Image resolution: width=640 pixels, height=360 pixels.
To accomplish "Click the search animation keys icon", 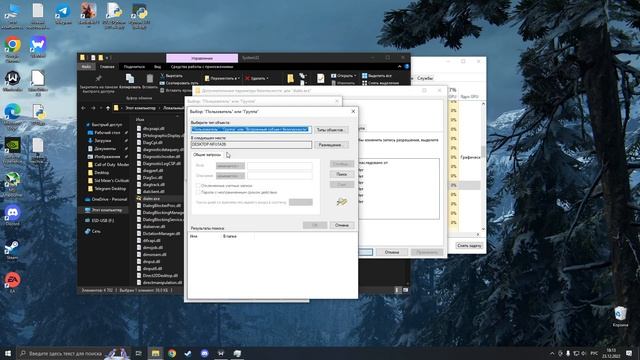I will click(342, 202).
